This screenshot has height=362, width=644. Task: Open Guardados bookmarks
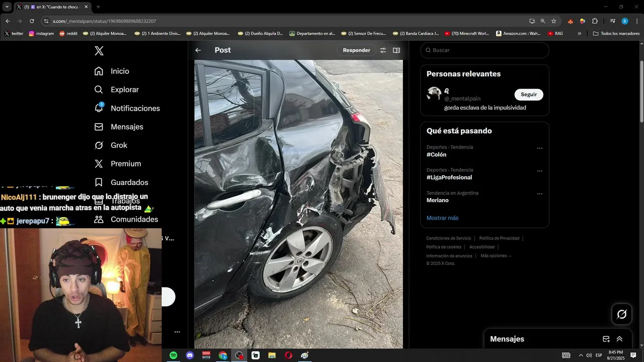[x=121, y=183]
